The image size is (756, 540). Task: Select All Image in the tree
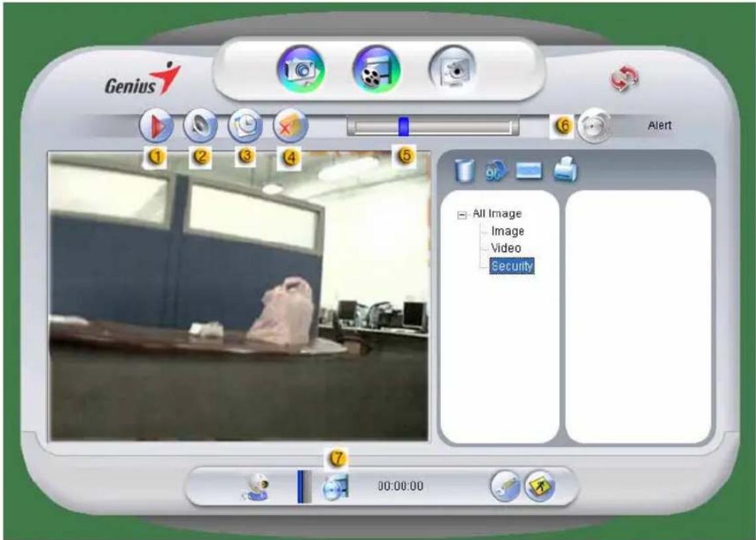(497, 214)
